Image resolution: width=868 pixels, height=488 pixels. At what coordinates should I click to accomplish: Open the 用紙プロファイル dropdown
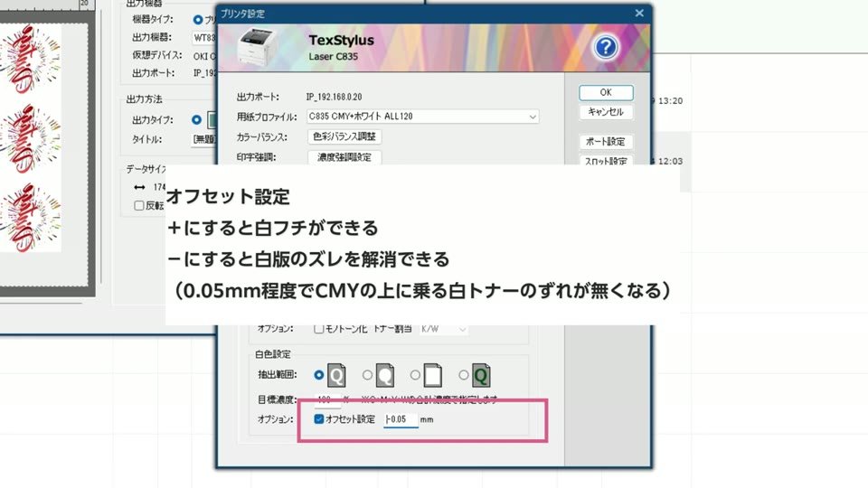pyautogui.click(x=423, y=117)
